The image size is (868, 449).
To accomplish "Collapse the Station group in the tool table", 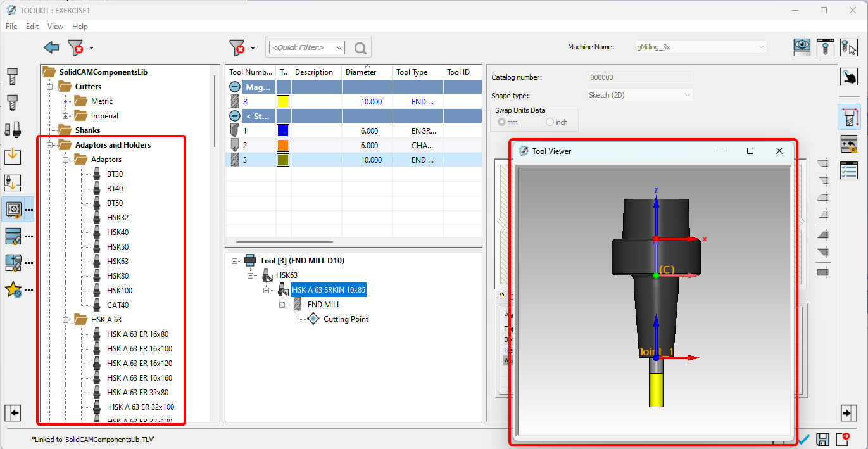I will tap(235, 116).
